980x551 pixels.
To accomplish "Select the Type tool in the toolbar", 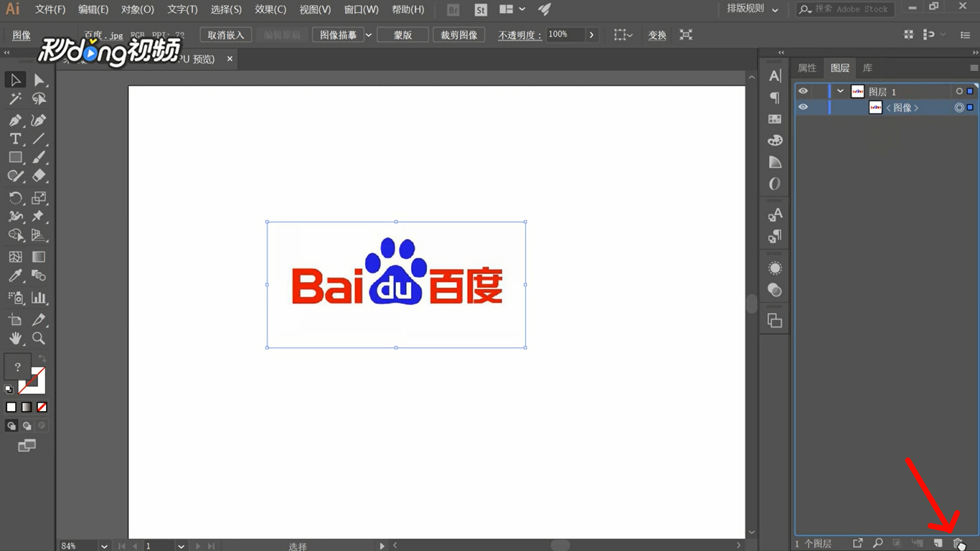I will pyautogui.click(x=14, y=138).
